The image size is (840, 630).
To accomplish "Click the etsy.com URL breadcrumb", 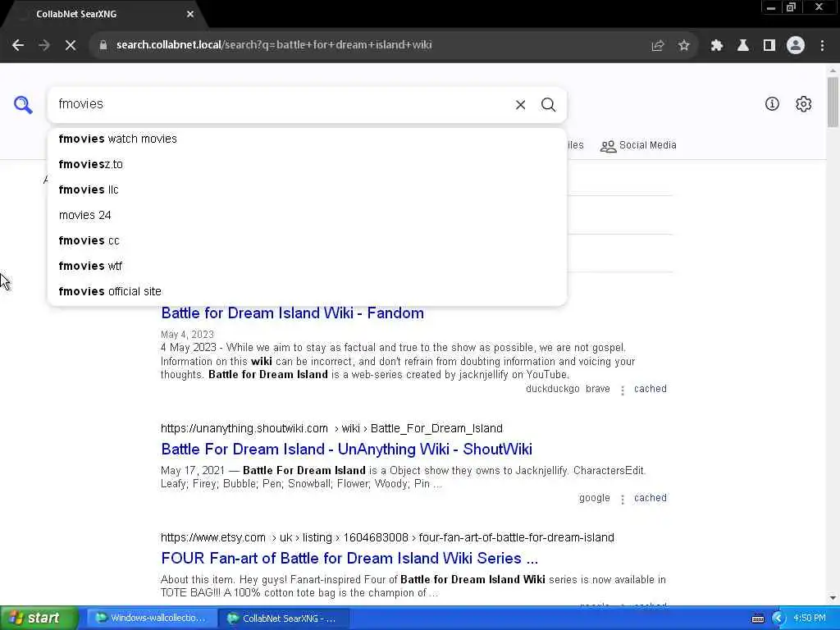I will 387,537.
